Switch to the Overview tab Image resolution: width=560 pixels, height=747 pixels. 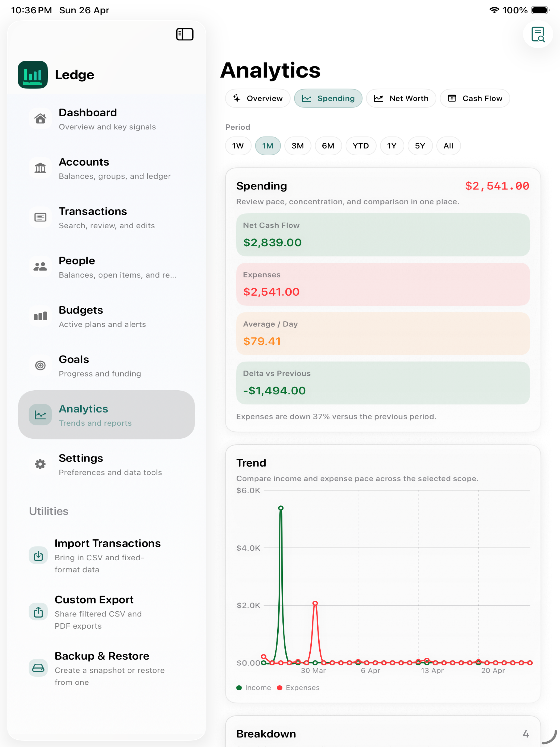(258, 98)
